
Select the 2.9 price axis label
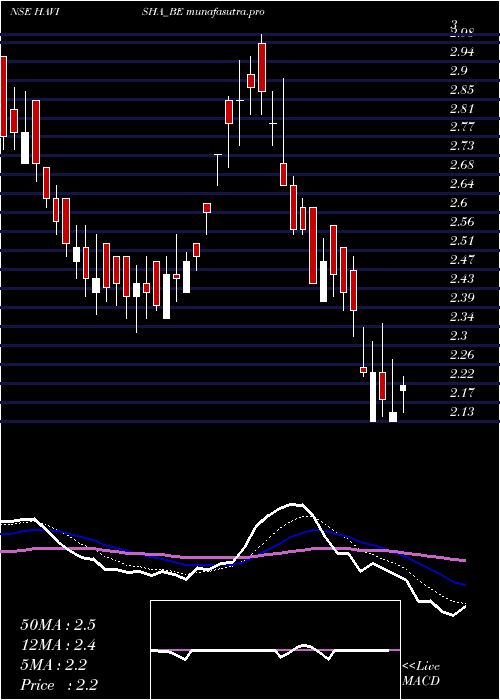click(x=458, y=71)
